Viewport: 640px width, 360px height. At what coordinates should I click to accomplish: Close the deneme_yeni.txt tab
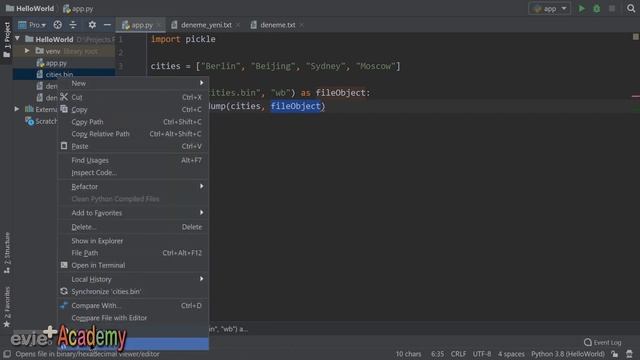coord(238,25)
